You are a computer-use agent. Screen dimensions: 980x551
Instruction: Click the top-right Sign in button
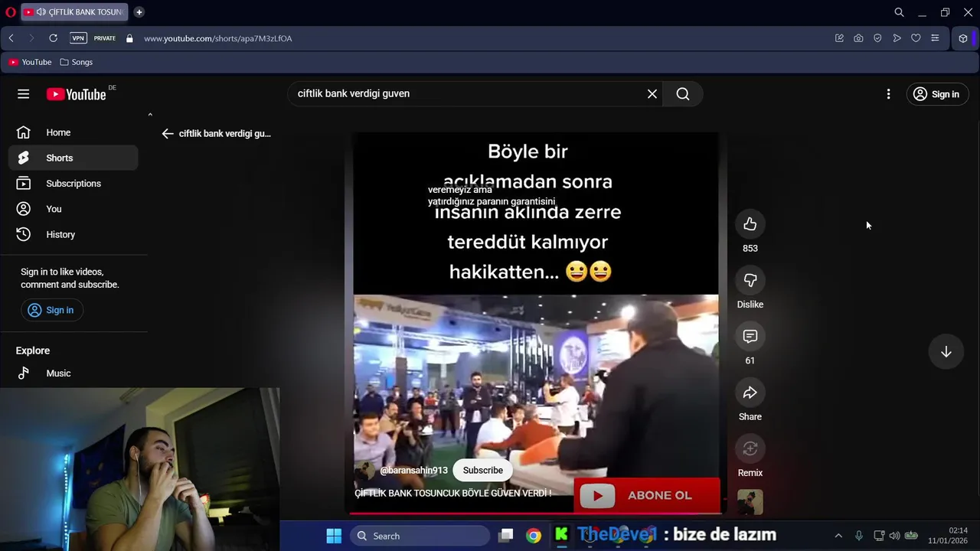pyautogui.click(x=938, y=94)
